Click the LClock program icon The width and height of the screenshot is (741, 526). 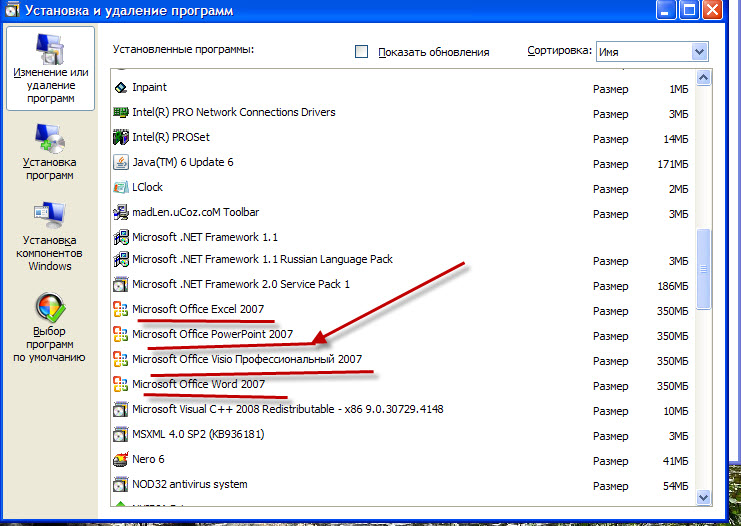click(x=121, y=187)
